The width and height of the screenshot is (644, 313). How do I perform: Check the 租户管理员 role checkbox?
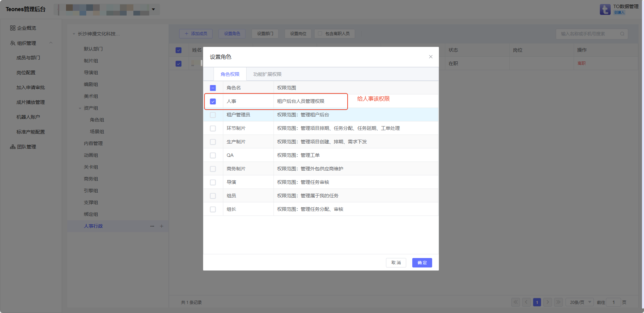pyautogui.click(x=213, y=115)
